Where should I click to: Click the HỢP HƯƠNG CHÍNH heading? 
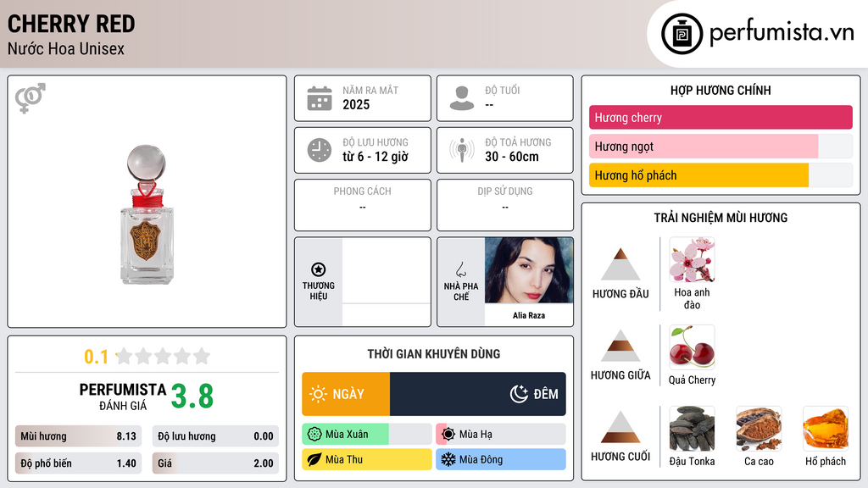click(721, 90)
